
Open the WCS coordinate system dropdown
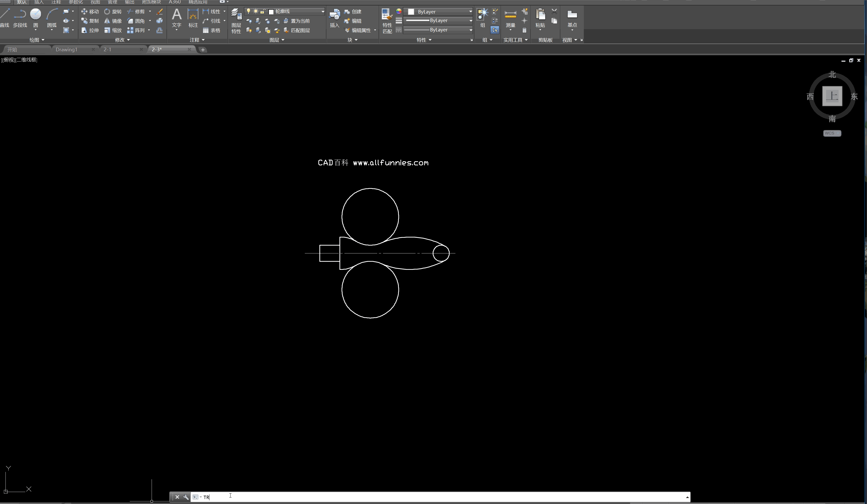click(x=832, y=133)
